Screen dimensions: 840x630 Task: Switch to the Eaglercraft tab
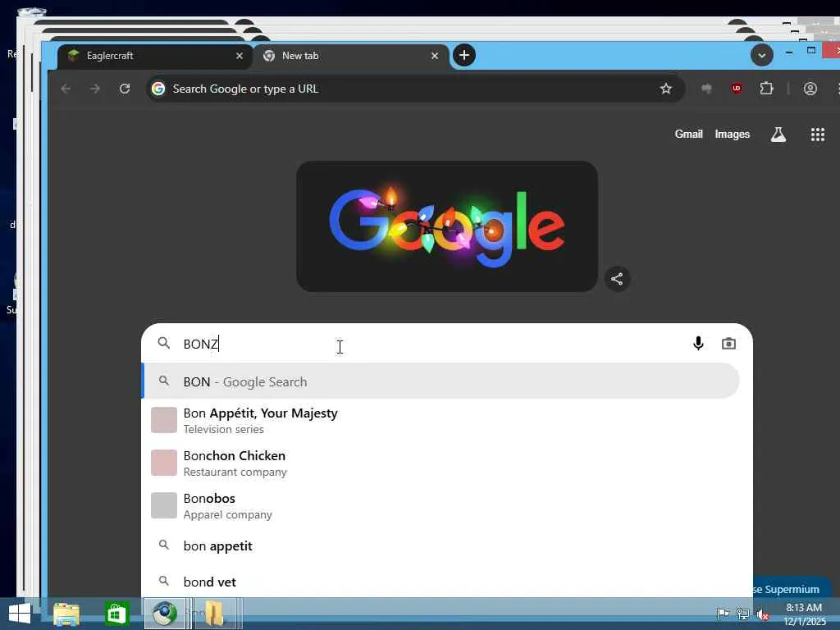(x=153, y=56)
